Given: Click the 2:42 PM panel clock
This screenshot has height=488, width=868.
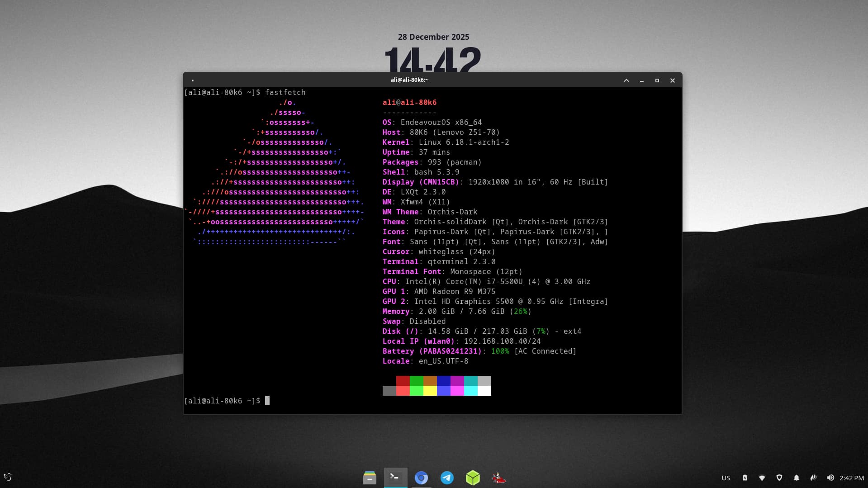Looking at the screenshot, I should (x=851, y=478).
